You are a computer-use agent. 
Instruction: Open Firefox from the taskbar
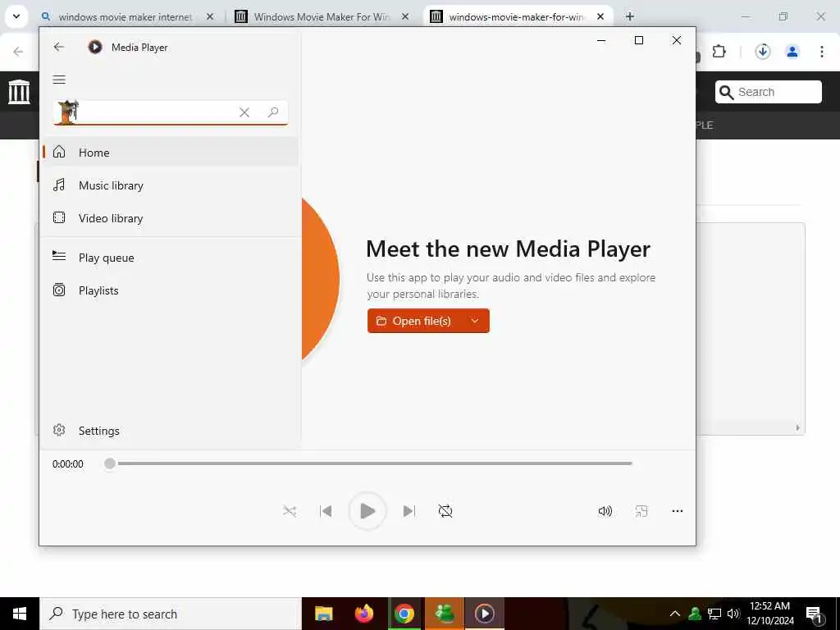click(363, 614)
